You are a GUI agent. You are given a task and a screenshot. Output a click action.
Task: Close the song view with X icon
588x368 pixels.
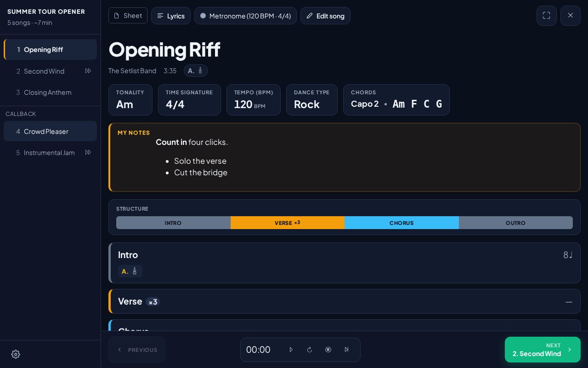pyautogui.click(x=571, y=16)
